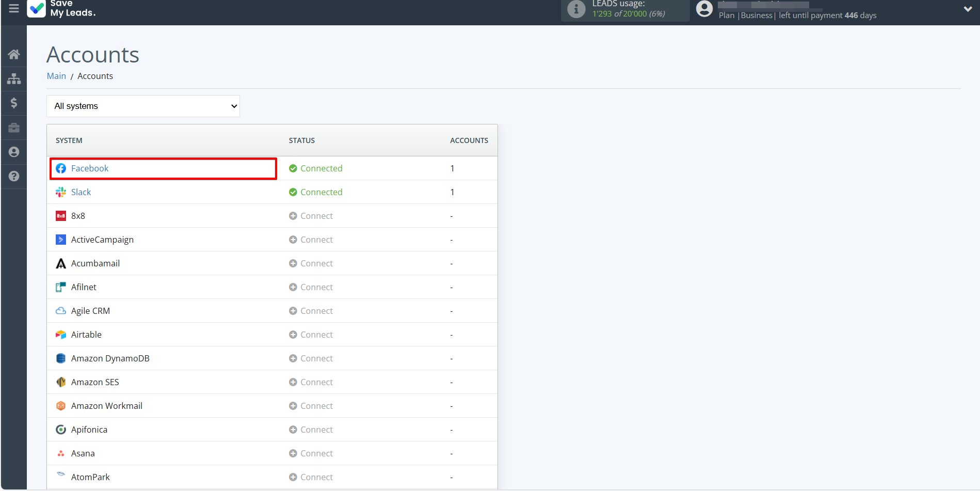Connect the 8x8 account

[x=311, y=216]
